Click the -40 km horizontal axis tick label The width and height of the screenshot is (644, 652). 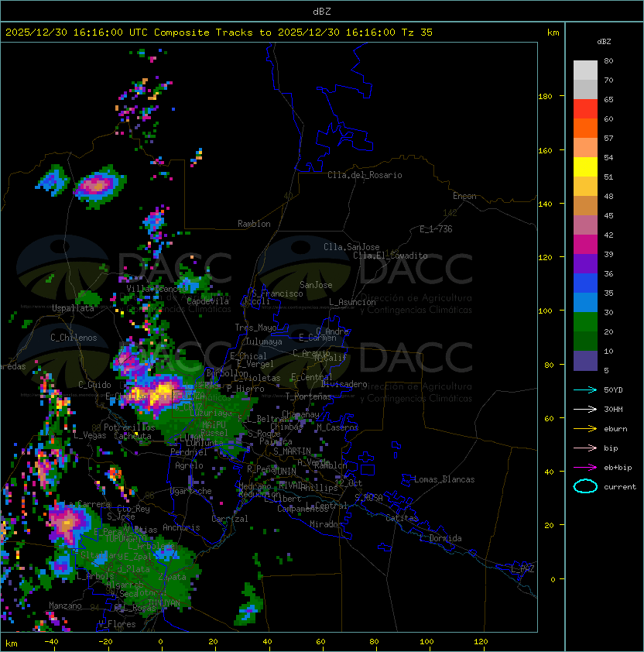coord(51,642)
